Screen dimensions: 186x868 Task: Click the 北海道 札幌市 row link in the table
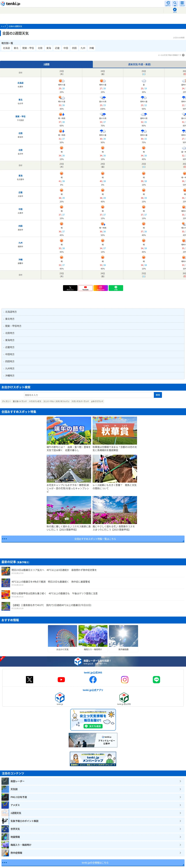(21, 85)
